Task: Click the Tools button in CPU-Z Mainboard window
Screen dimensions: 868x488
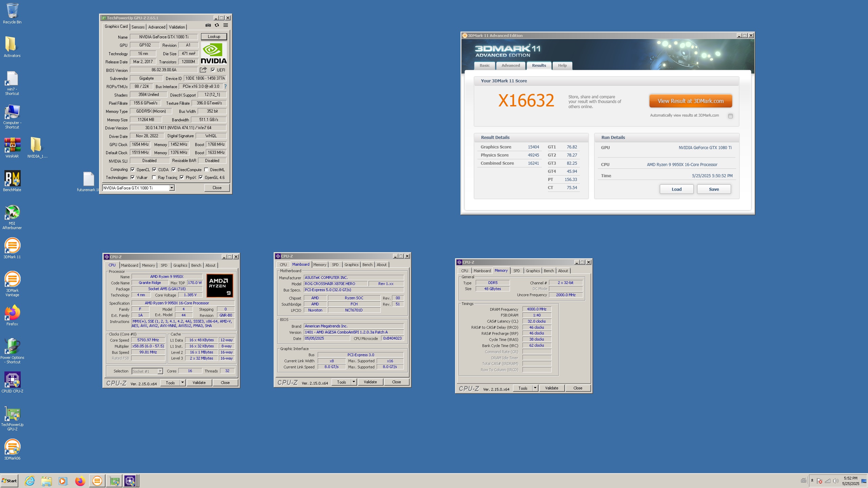Action: 341,382
